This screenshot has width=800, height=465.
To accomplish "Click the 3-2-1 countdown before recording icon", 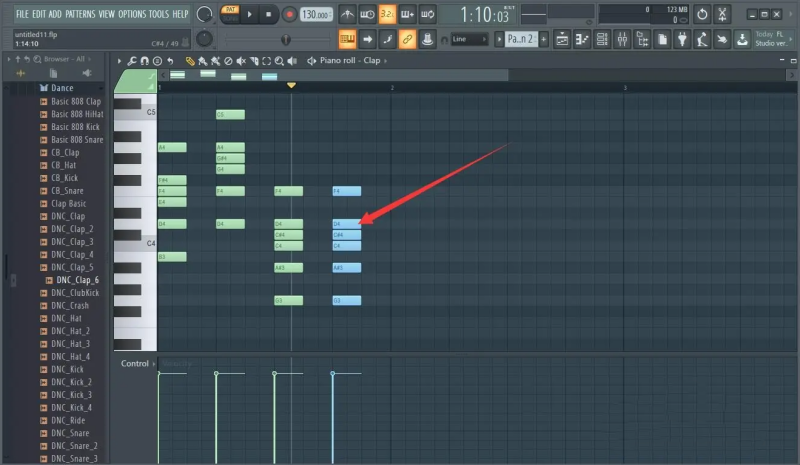I will [387, 14].
